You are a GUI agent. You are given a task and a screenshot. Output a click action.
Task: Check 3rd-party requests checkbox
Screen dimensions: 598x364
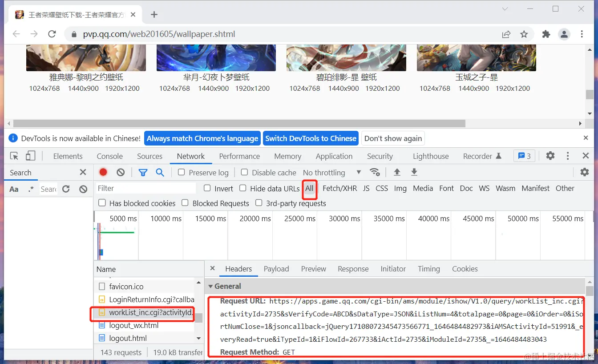click(259, 203)
